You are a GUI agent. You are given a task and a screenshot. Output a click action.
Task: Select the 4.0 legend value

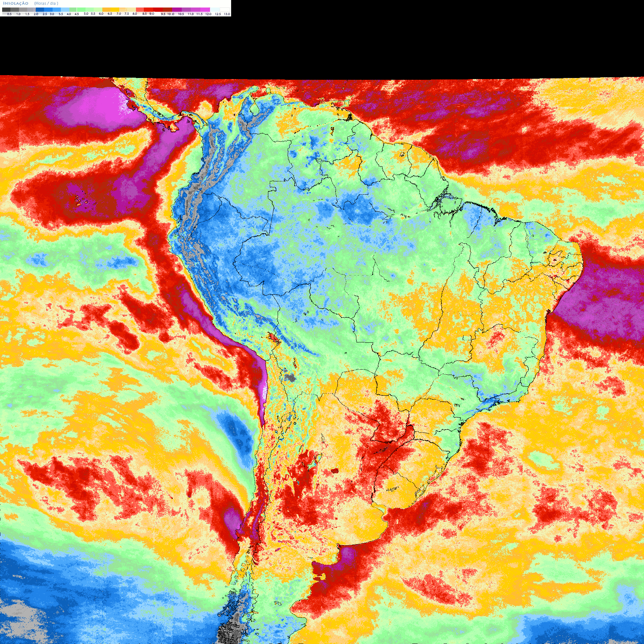[69, 14]
